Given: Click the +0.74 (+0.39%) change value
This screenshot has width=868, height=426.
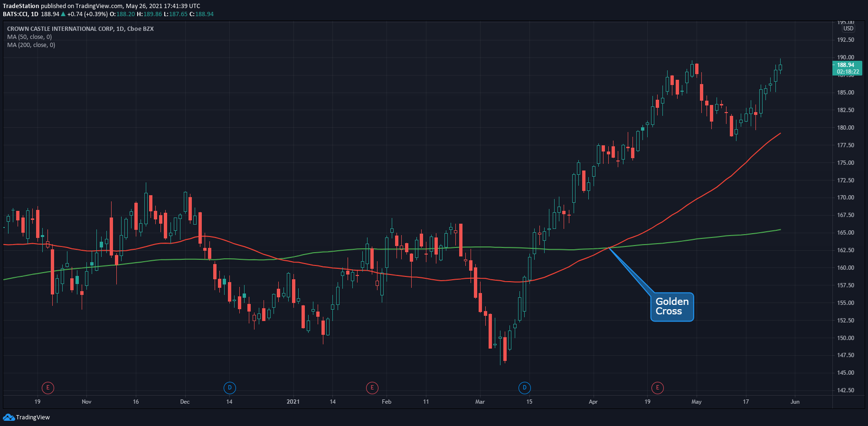Looking at the screenshot, I should pyautogui.click(x=87, y=14).
